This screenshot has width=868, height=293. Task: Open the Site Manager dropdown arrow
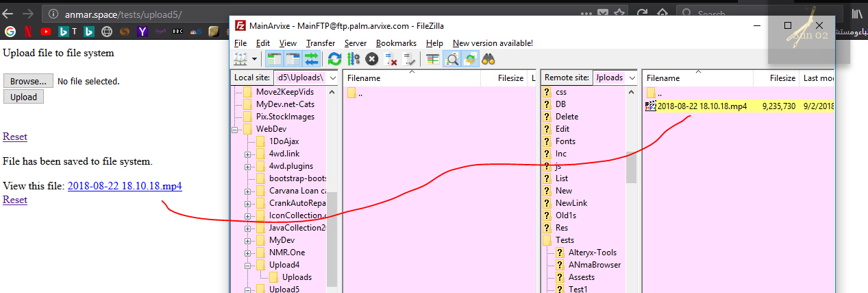tap(255, 60)
